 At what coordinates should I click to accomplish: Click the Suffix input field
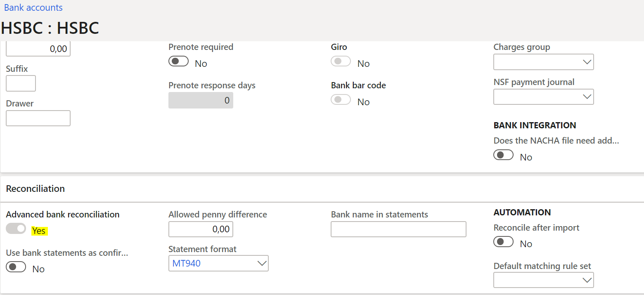(x=21, y=83)
